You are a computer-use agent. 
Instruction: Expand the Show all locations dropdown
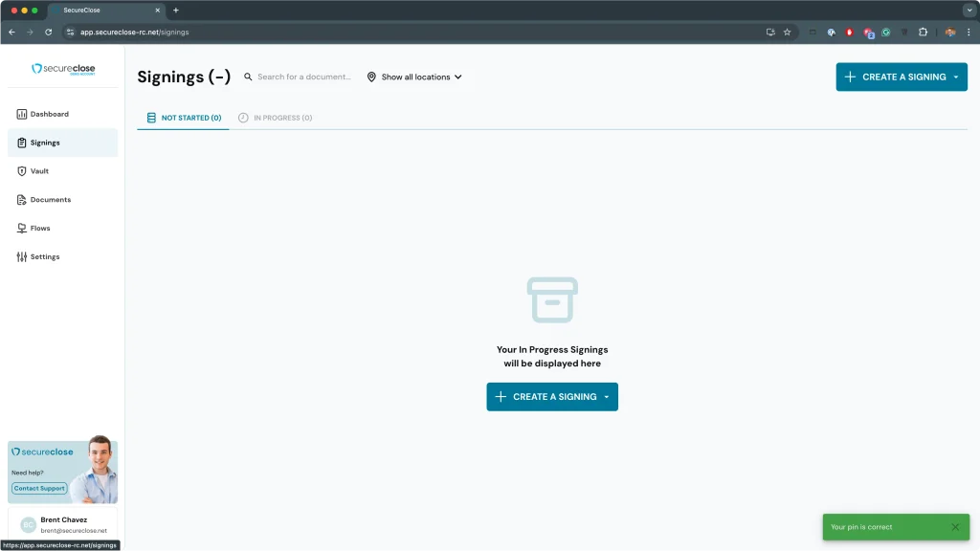[x=414, y=77]
